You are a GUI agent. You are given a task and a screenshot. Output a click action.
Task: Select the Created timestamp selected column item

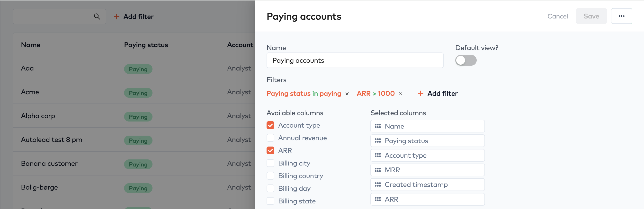(427, 184)
